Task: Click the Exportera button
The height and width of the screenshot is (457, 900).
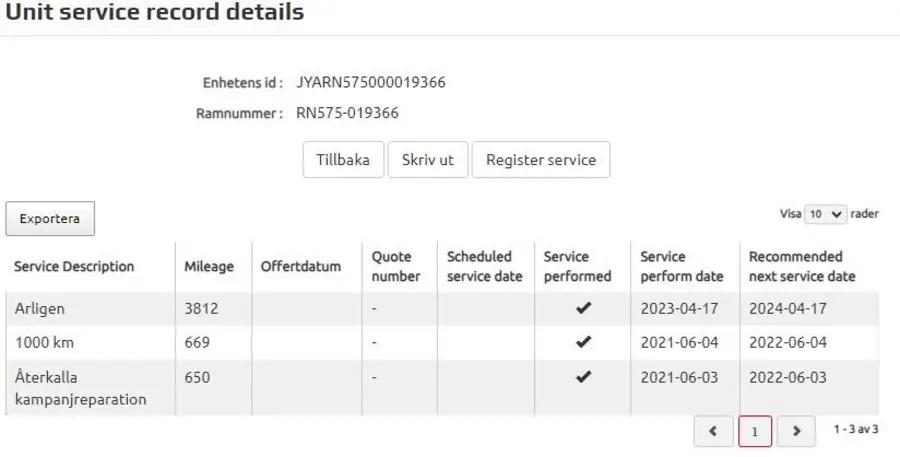Action: click(50, 218)
